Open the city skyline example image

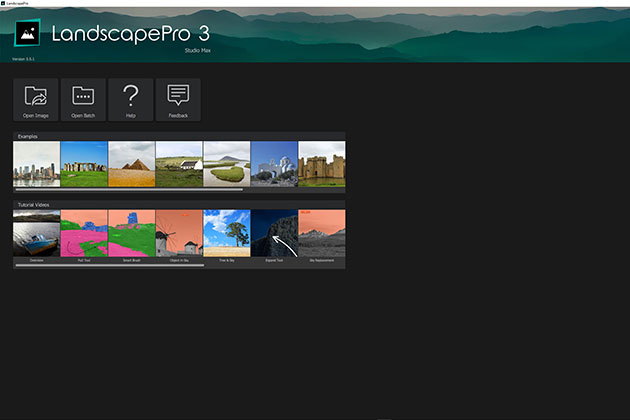point(37,164)
